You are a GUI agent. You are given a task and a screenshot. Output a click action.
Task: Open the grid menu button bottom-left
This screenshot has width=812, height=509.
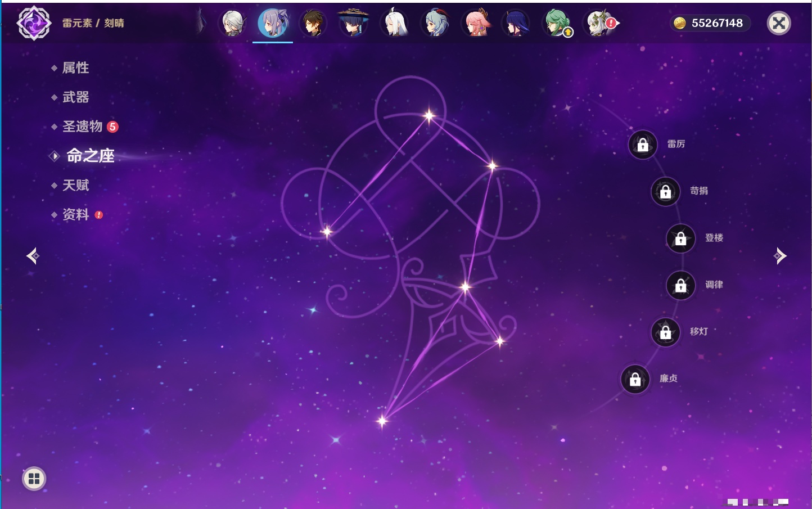(x=34, y=479)
